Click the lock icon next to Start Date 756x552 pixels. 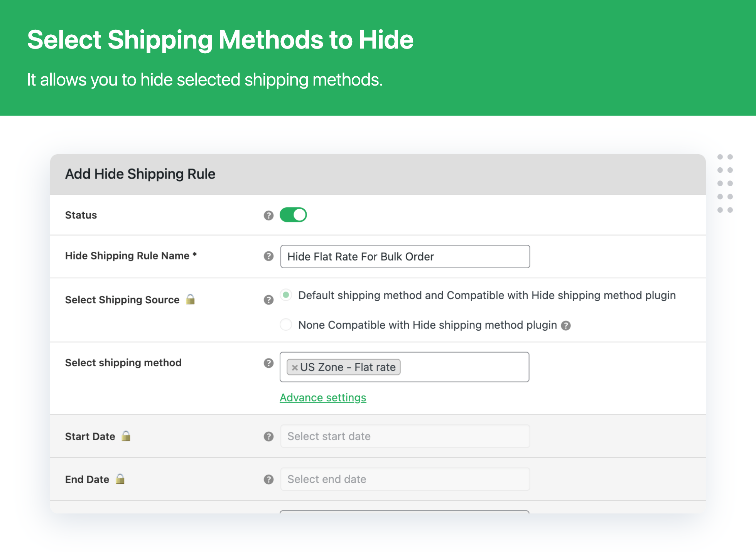point(126,436)
